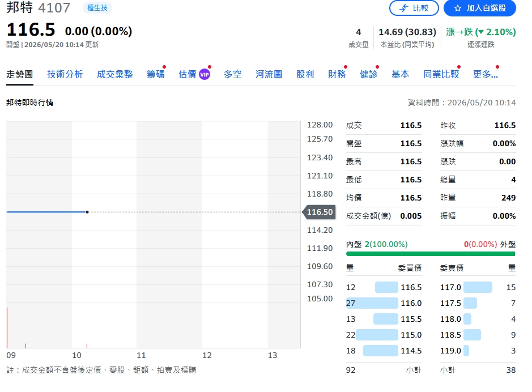
Task: Click the bid price 116.5 row
Action: click(x=384, y=287)
